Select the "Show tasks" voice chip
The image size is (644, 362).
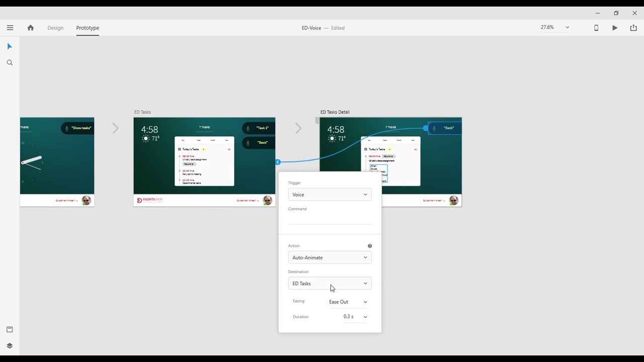[x=77, y=128]
